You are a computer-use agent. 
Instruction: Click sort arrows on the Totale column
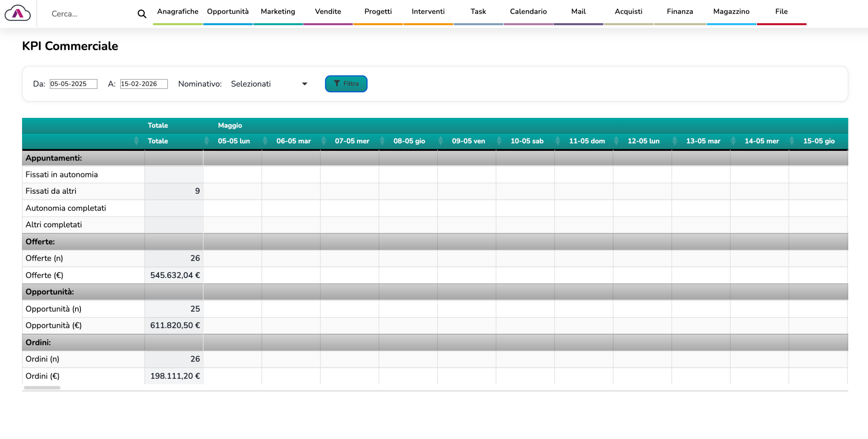(206, 141)
